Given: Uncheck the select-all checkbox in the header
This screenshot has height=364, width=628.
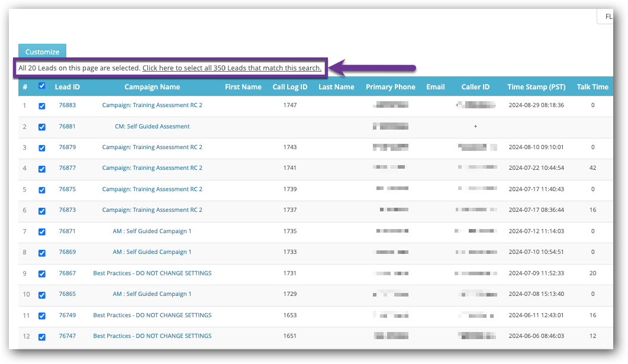Looking at the screenshot, I should [x=41, y=86].
